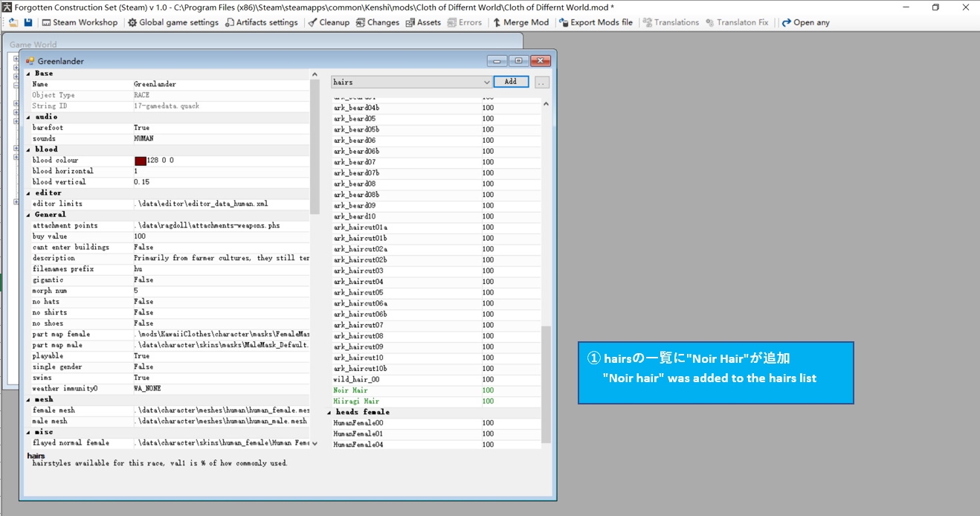This screenshot has height=516, width=980.
Task: Close the Greenlander window
Action: (541, 61)
